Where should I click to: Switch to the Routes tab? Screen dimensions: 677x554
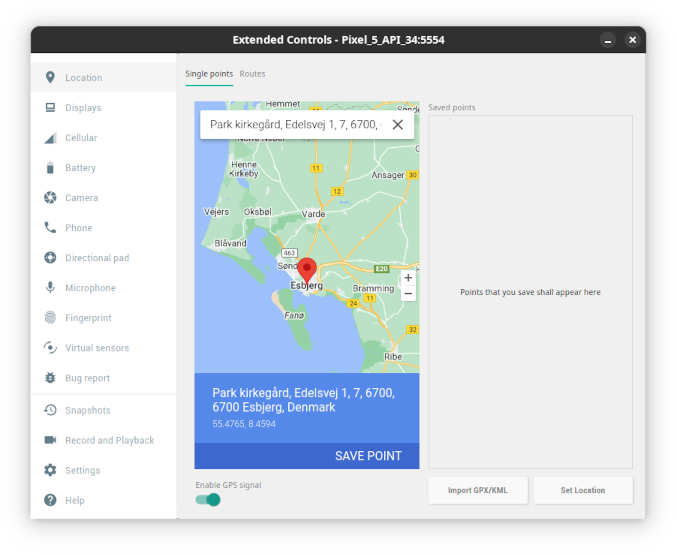pos(252,74)
